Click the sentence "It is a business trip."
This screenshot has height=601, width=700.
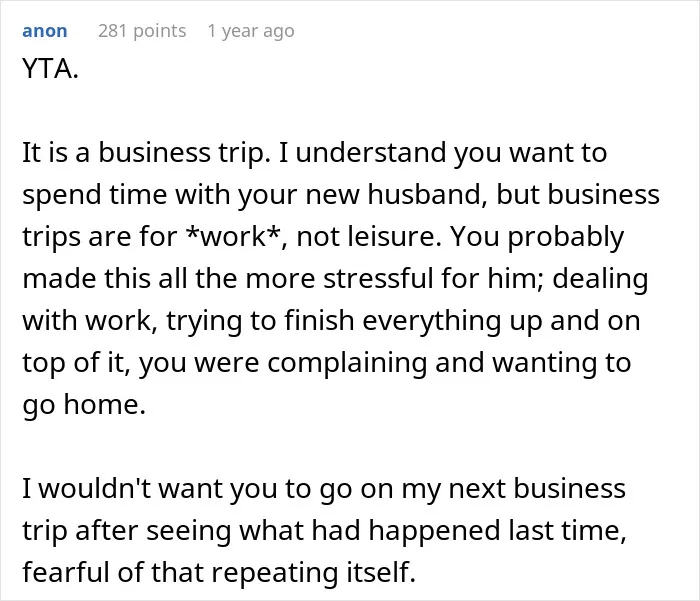pos(146,153)
